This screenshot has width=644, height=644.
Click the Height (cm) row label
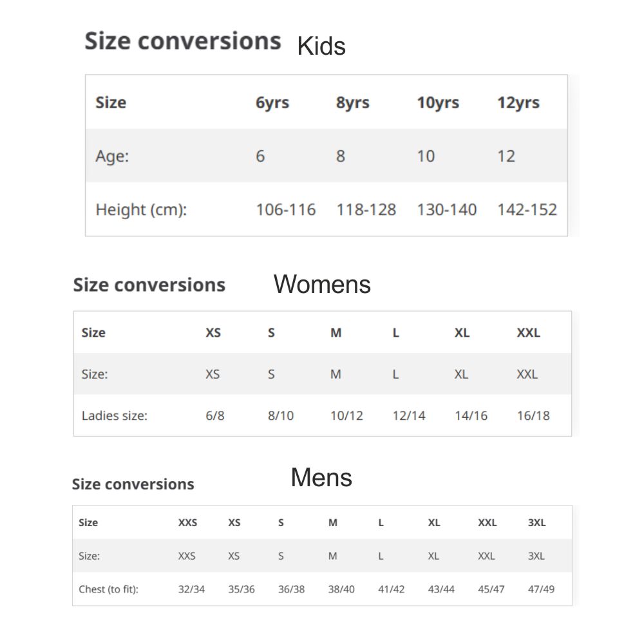pyautogui.click(x=141, y=209)
